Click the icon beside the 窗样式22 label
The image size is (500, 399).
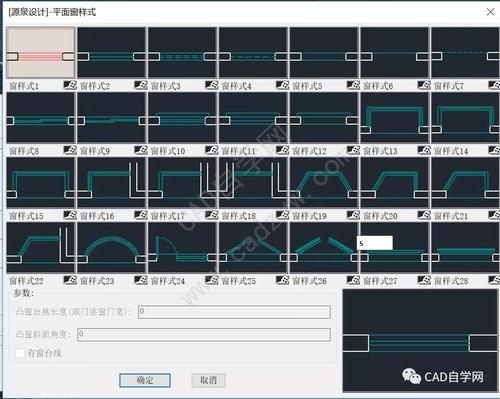pos(70,280)
